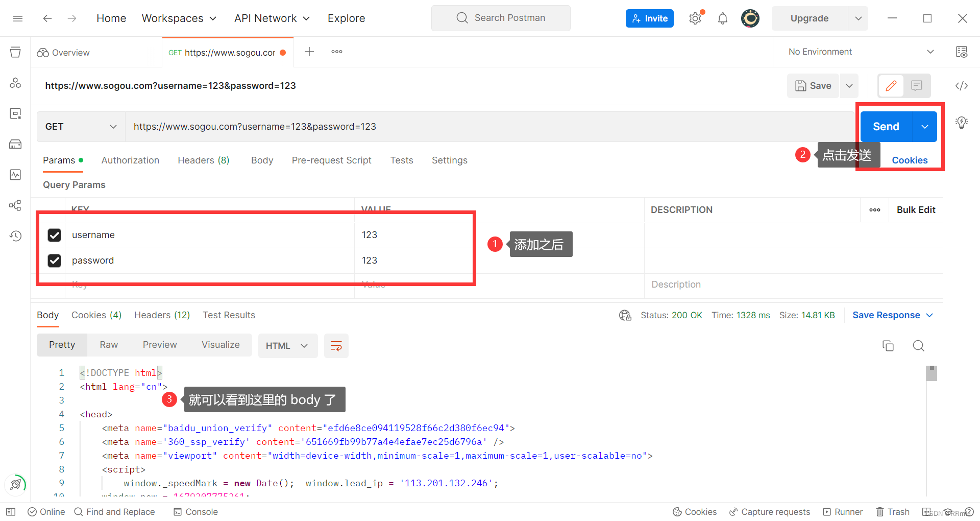The width and height of the screenshot is (980, 521).
Task: Open the info lightbulb panel
Action: [x=962, y=122]
